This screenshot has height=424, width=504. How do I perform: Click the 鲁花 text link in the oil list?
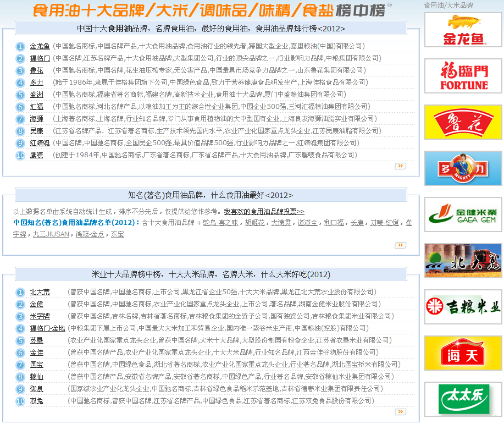pyautogui.click(x=37, y=70)
